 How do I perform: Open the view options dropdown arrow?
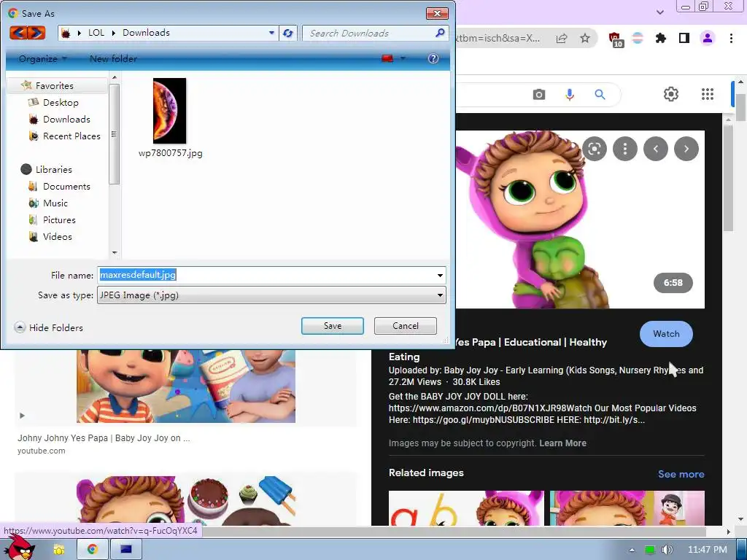[x=403, y=58]
